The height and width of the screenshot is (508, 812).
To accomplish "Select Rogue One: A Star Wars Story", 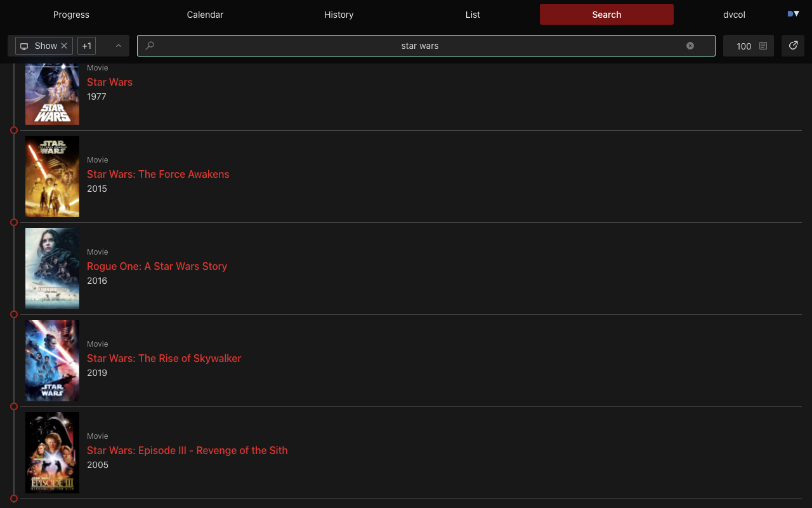I will click(157, 266).
